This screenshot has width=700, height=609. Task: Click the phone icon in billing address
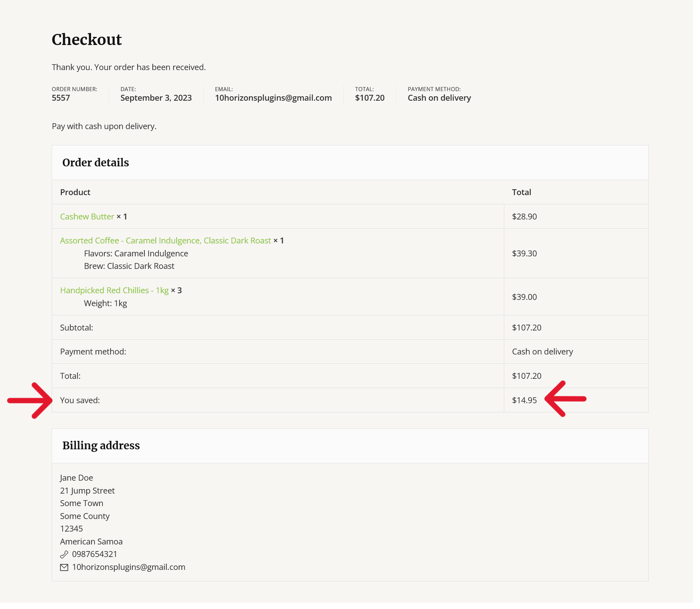(x=64, y=554)
